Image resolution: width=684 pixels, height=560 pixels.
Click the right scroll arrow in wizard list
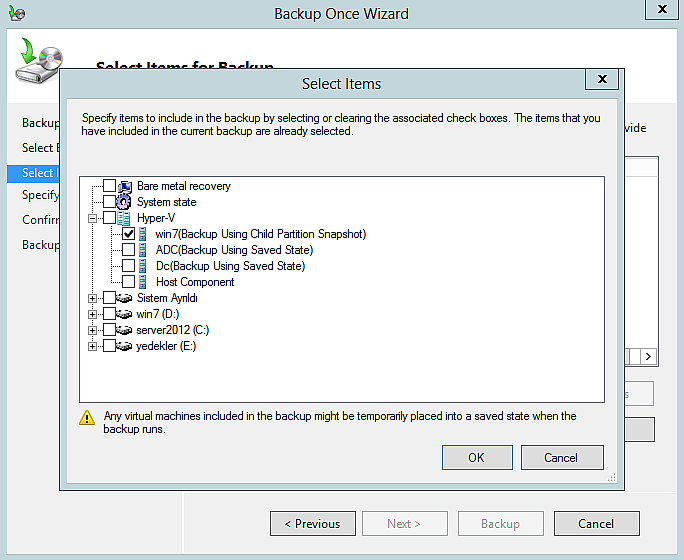click(648, 356)
